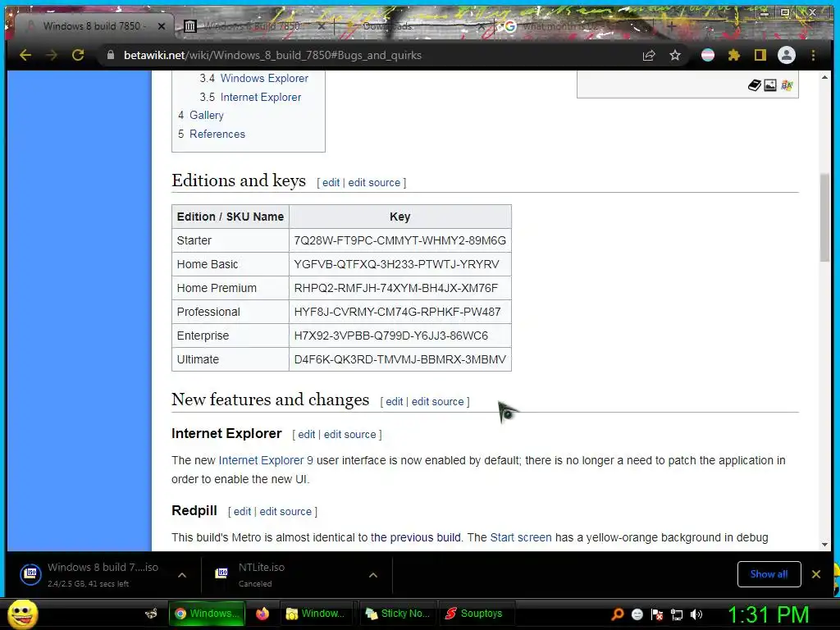
Task: Open a new browser tab
Action: (671, 25)
